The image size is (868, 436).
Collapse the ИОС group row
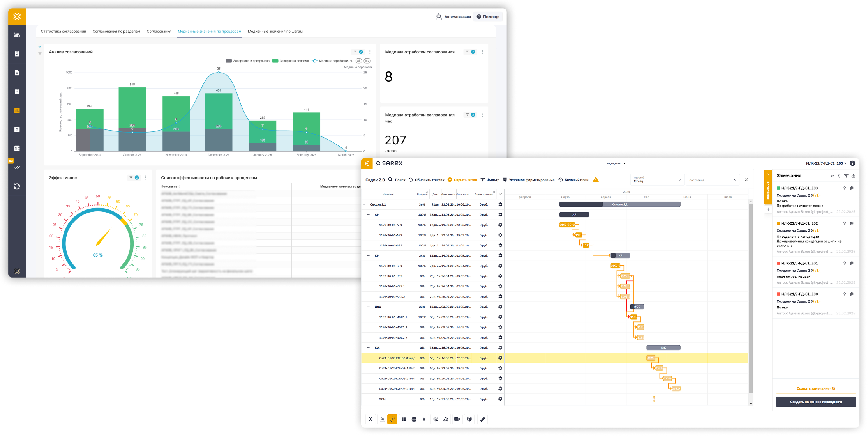click(x=369, y=307)
